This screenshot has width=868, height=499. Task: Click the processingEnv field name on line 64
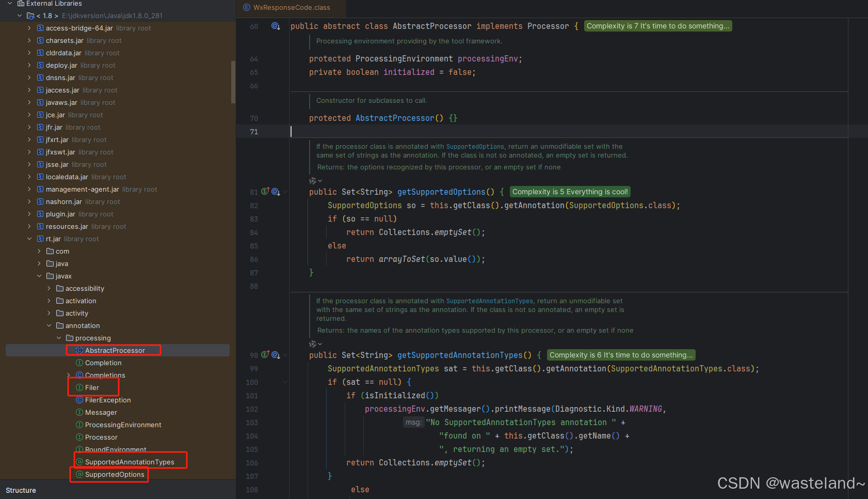(488, 59)
